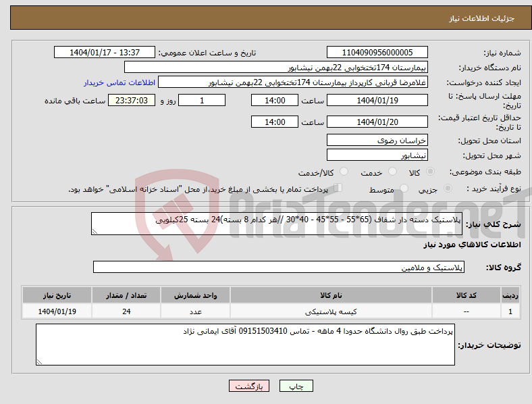The image size is (532, 404).
Task: Click the اطلاعات کالاهای مورد نیاز section heading
Action: point(472,245)
